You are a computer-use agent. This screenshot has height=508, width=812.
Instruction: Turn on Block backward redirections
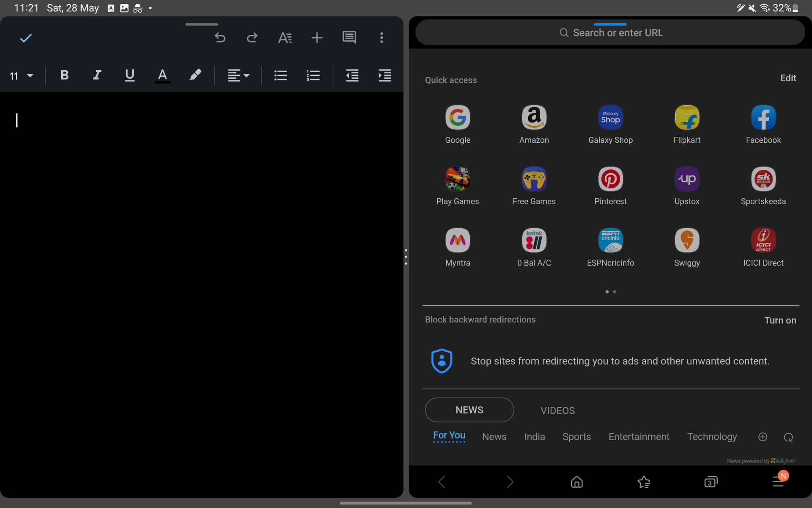tap(780, 320)
